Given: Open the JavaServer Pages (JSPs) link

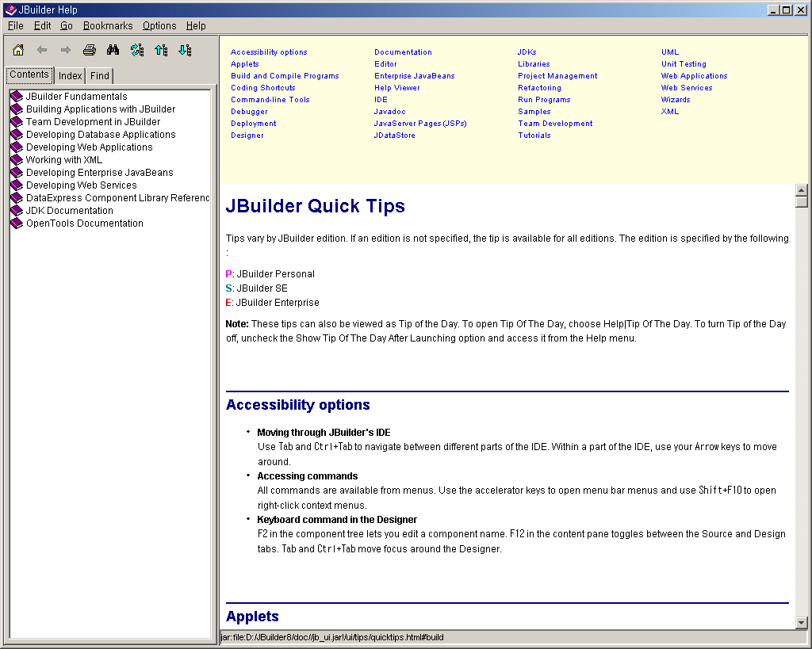Looking at the screenshot, I should (420, 124).
